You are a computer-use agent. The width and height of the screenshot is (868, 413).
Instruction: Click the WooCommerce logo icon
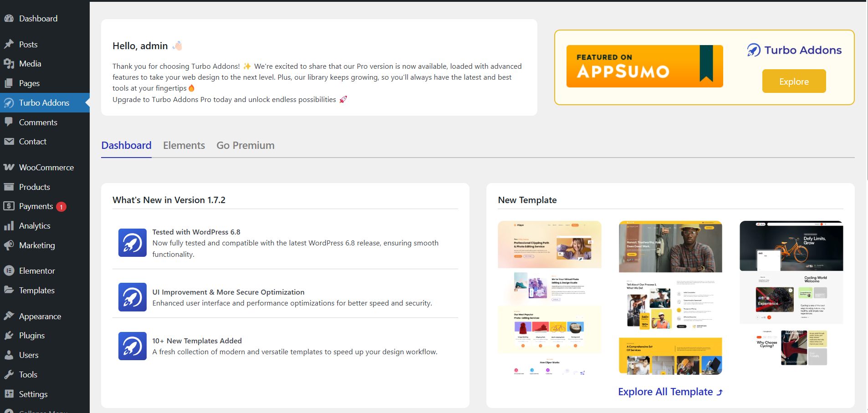pyautogui.click(x=9, y=168)
